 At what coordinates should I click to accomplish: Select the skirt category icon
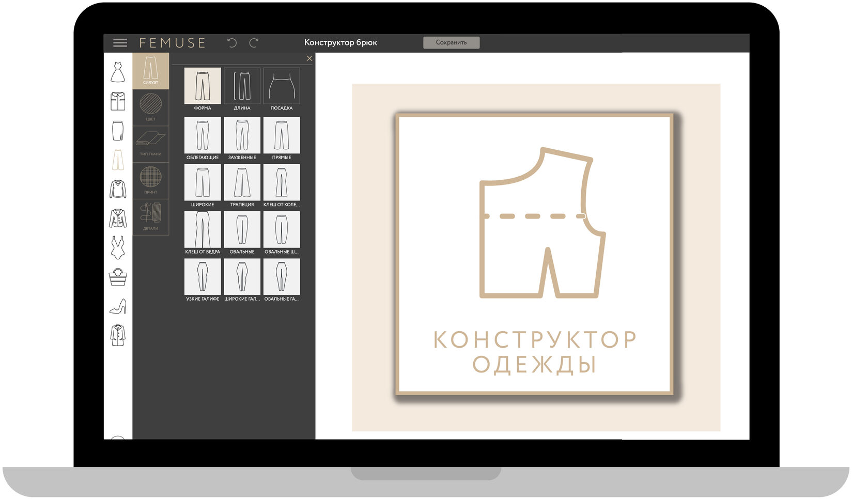coord(118,131)
